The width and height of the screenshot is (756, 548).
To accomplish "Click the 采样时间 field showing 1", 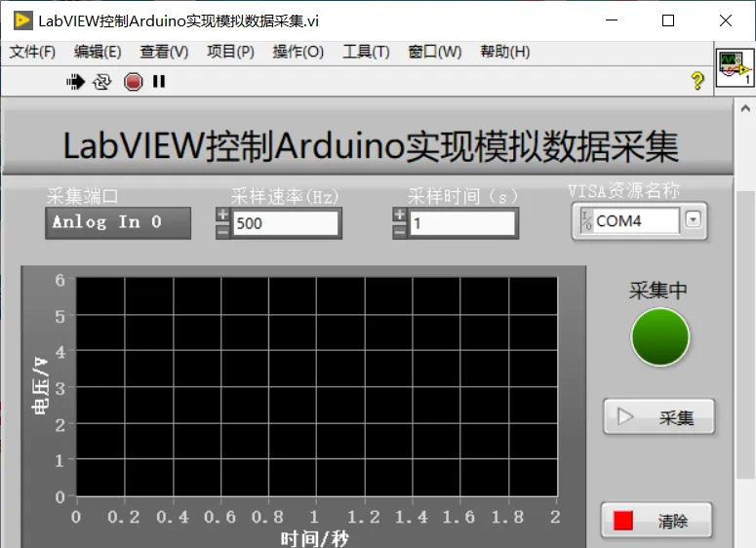I will pos(462,223).
